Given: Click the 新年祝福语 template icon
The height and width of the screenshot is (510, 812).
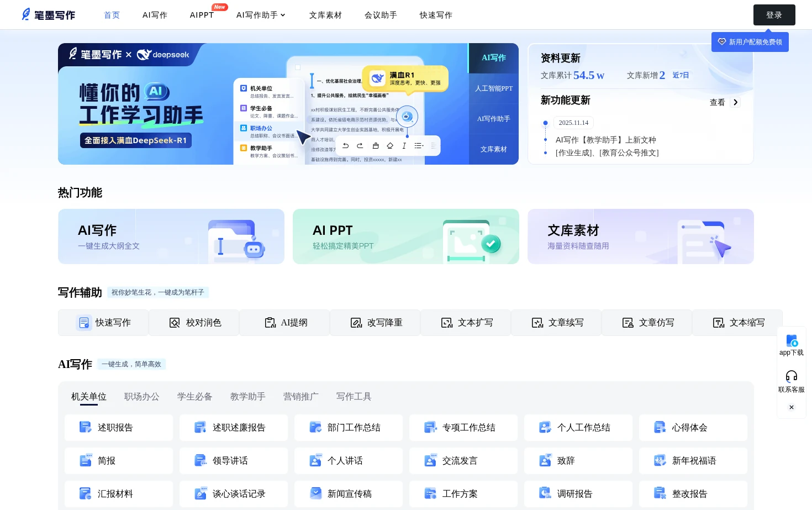Looking at the screenshot, I should coord(660,460).
